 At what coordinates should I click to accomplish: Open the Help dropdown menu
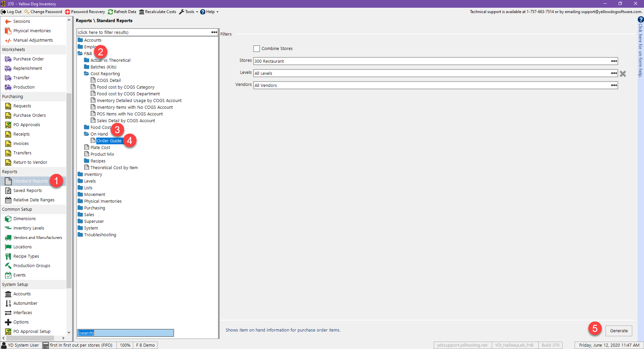coord(209,12)
